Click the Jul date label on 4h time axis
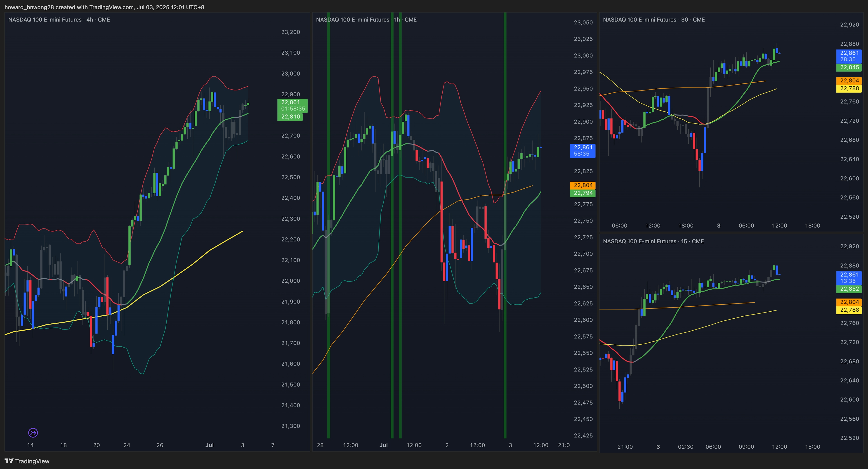The width and height of the screenshot is (868, 469). 210,445
